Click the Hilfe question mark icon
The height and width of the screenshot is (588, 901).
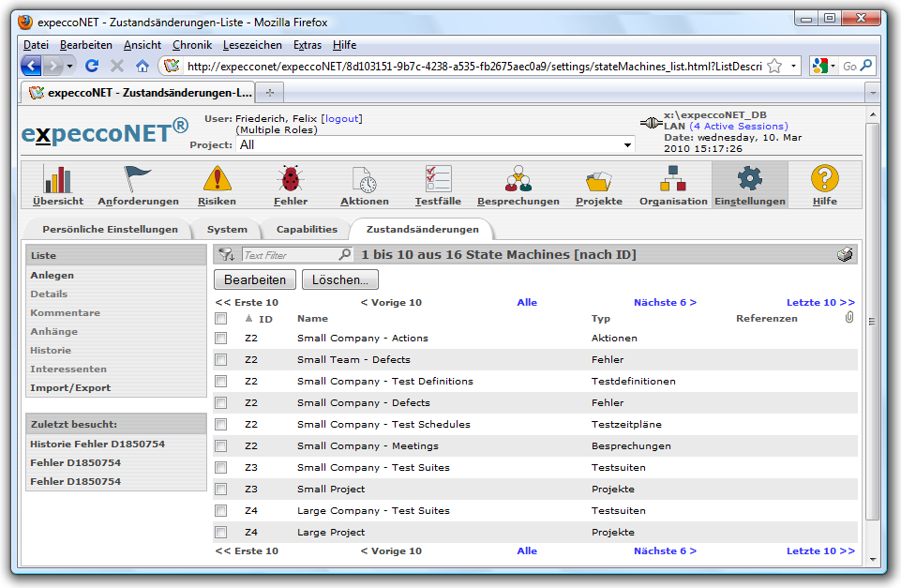825,179
